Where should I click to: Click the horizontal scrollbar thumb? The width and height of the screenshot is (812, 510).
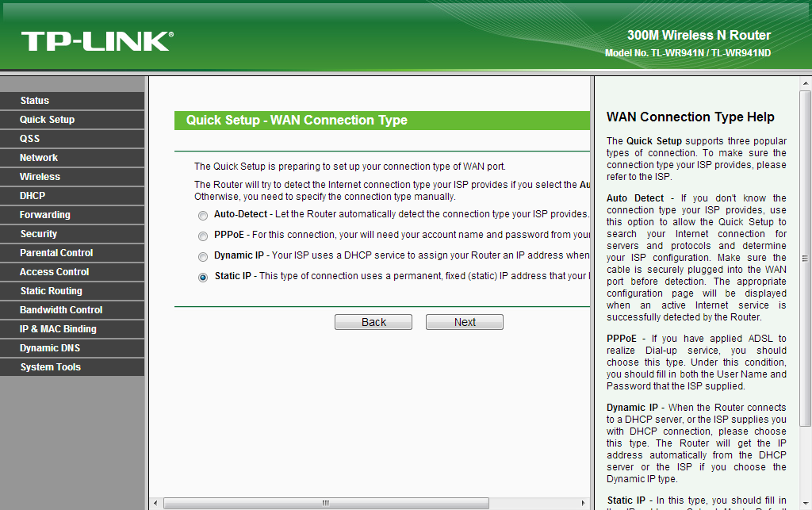(326, 503)
